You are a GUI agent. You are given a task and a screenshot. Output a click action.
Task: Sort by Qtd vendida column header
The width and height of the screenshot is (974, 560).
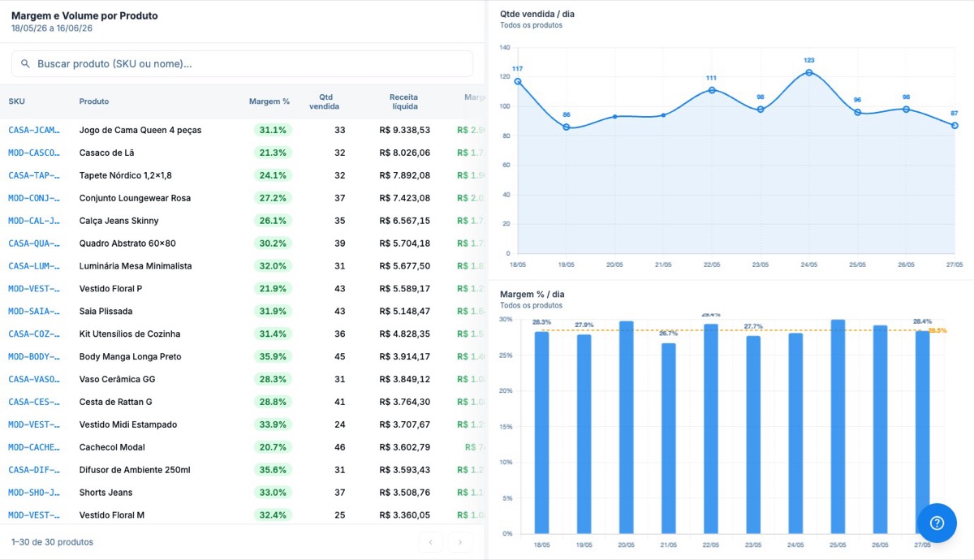(x=325, y=101)
